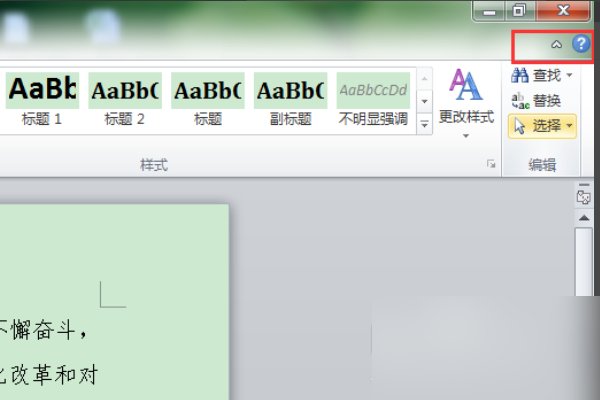The height and width of the screenshot is (400, 600).
Task: Minimize the Word window
Action: (489, 11)
